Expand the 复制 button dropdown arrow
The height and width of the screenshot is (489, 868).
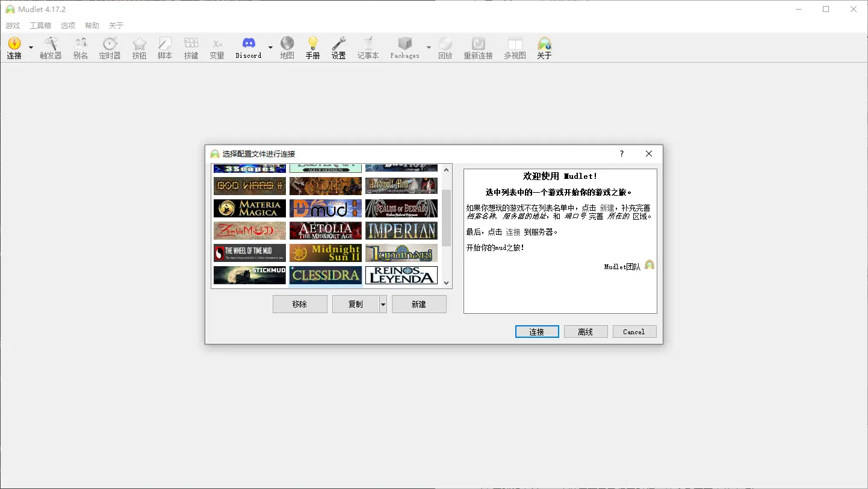coord(383,304)
